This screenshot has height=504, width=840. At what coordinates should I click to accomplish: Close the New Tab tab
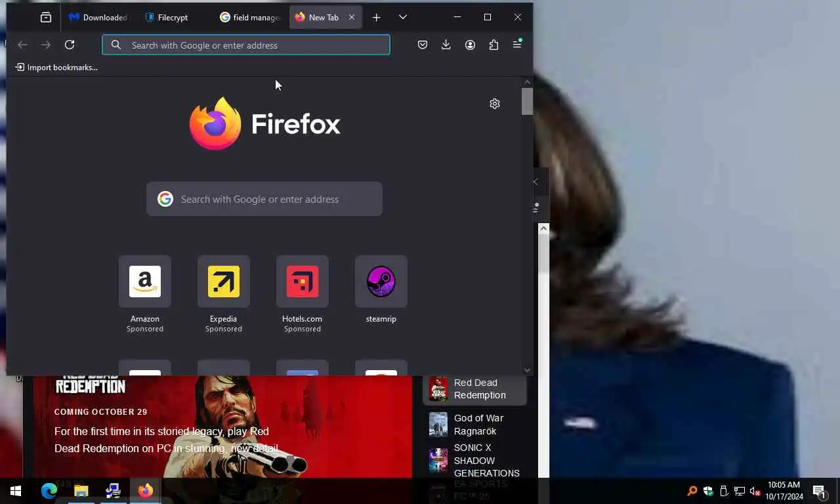point(352,18)
